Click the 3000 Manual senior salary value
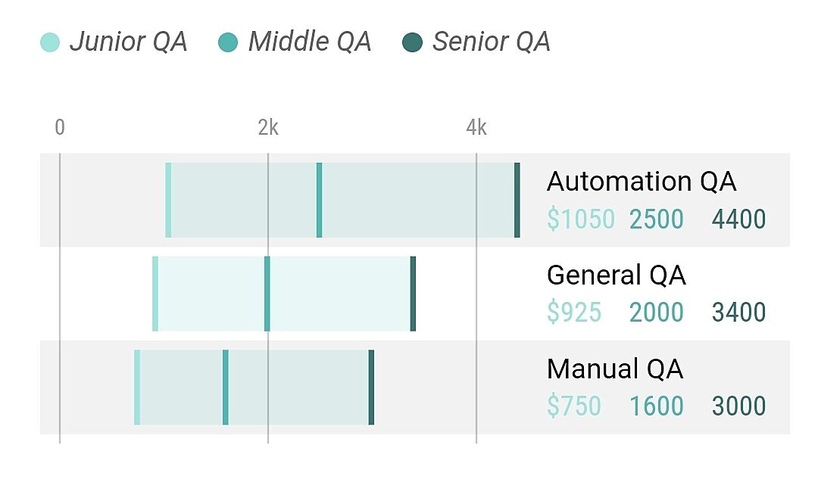Image resolution: width=818 pixels, height=504 pixels. 738,406
